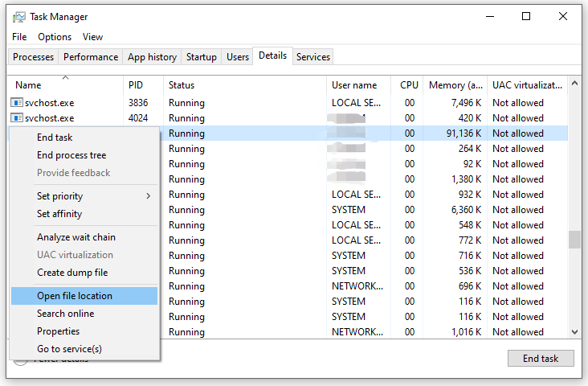
Task: Select the svchost.exe icon for PID 4024
Action: (x=17, y=118)
